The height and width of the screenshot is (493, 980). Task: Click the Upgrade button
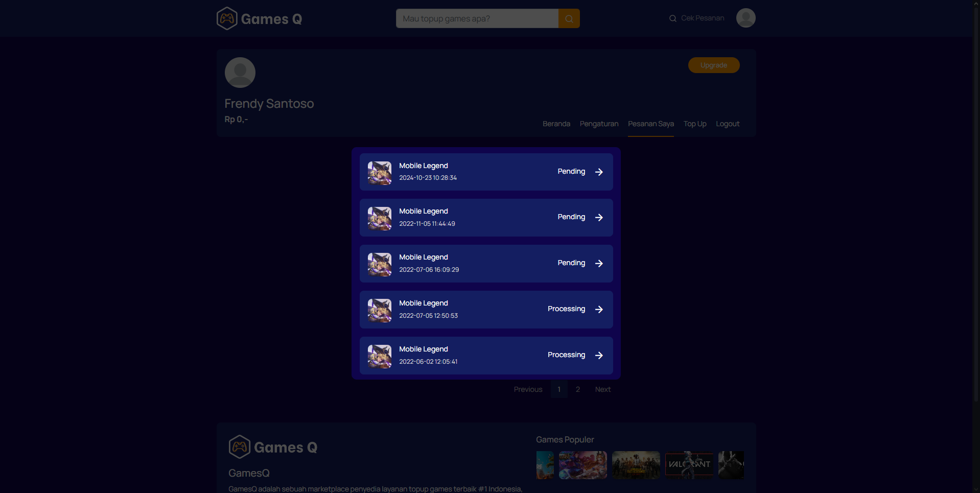(714, 65)
